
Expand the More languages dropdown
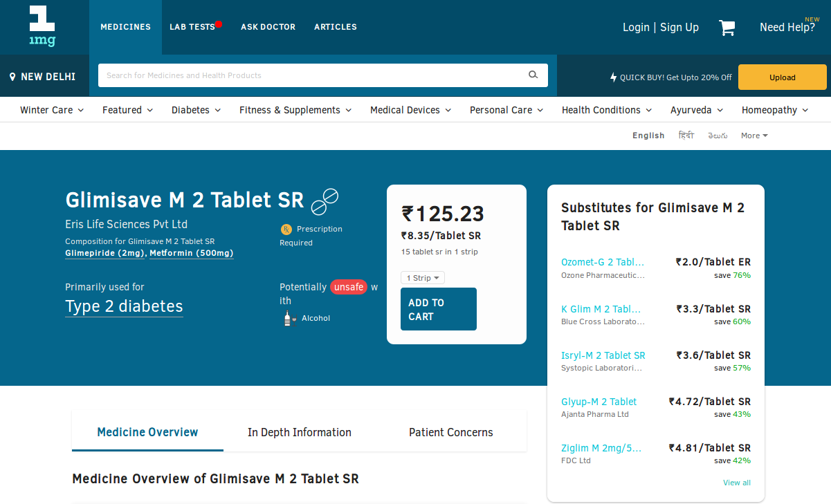click(754, 136)
